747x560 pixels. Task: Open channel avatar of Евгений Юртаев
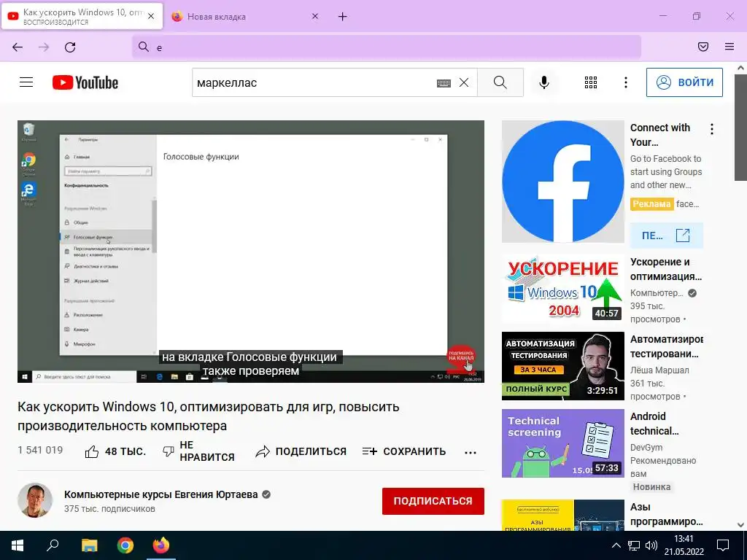[35, 500]
